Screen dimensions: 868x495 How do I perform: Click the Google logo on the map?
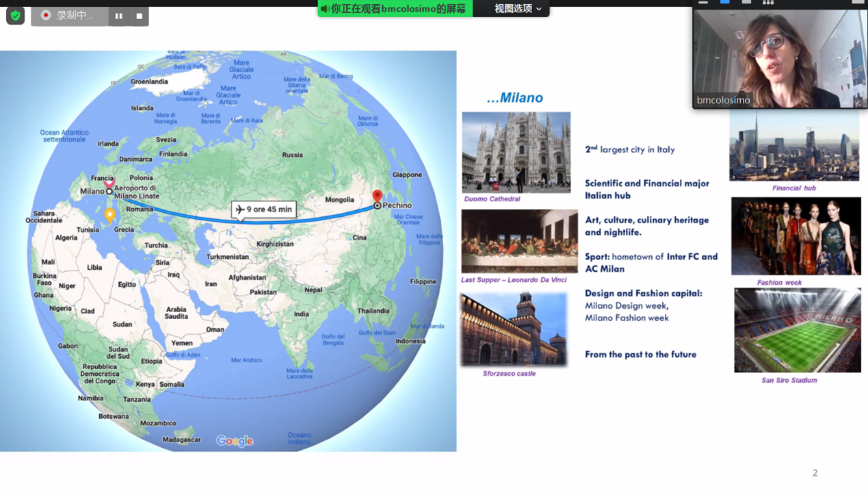(x=235, y=441)
